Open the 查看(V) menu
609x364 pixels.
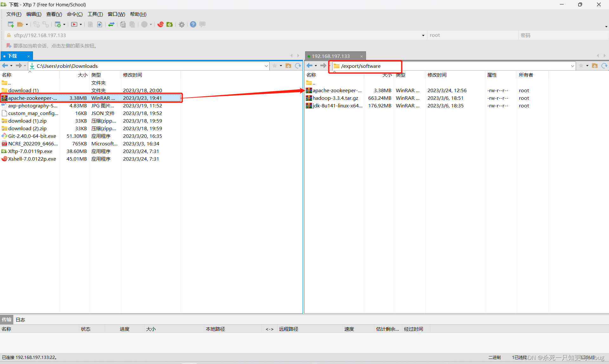(x=54, y=14)
